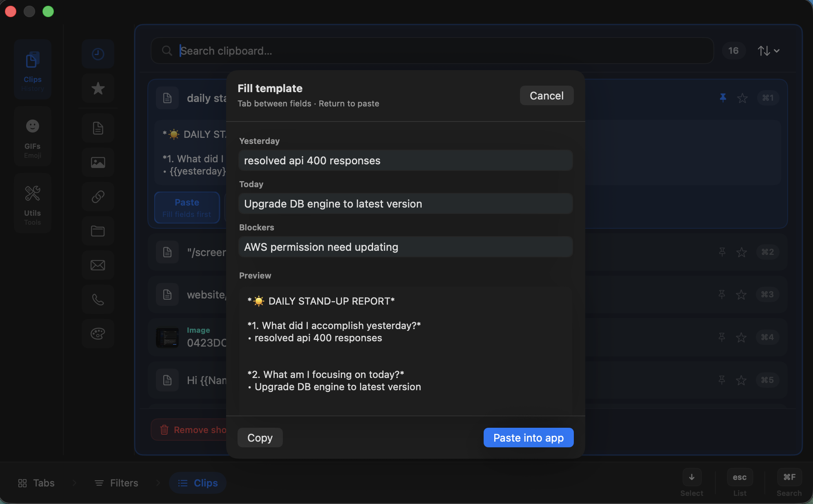Select the text document filter

98,128
